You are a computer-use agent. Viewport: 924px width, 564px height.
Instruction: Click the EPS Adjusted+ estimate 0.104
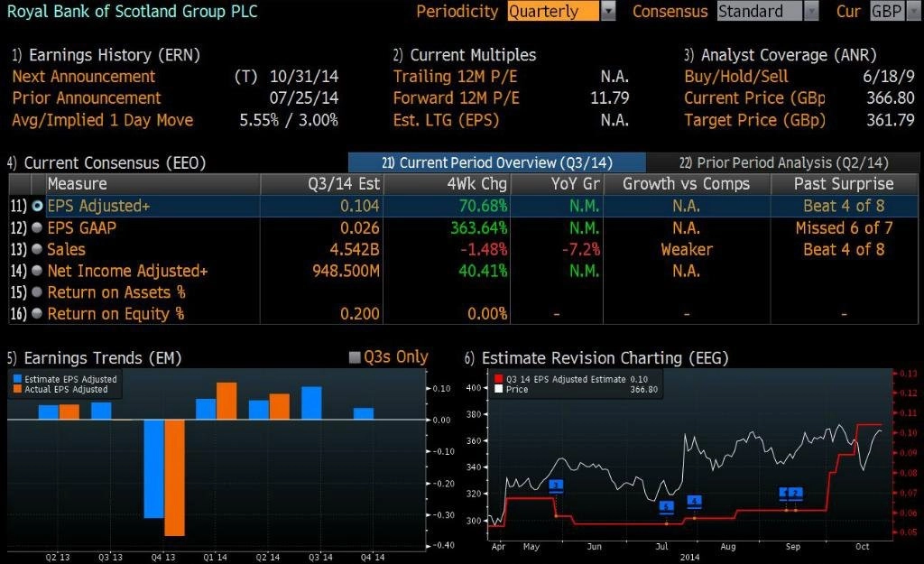pos(360,206)
